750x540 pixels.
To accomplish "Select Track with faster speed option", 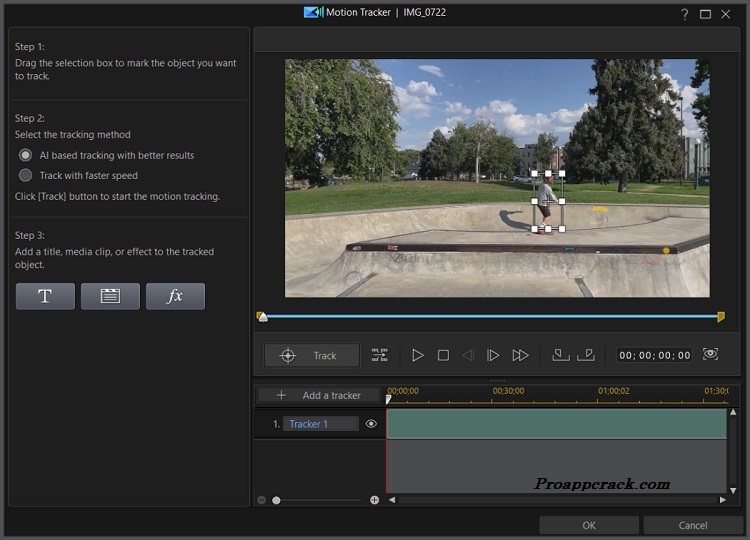I will coord(26,175).
